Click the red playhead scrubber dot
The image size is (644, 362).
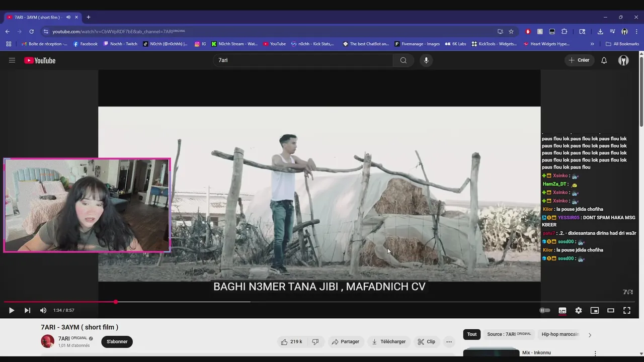click(116, 302)
